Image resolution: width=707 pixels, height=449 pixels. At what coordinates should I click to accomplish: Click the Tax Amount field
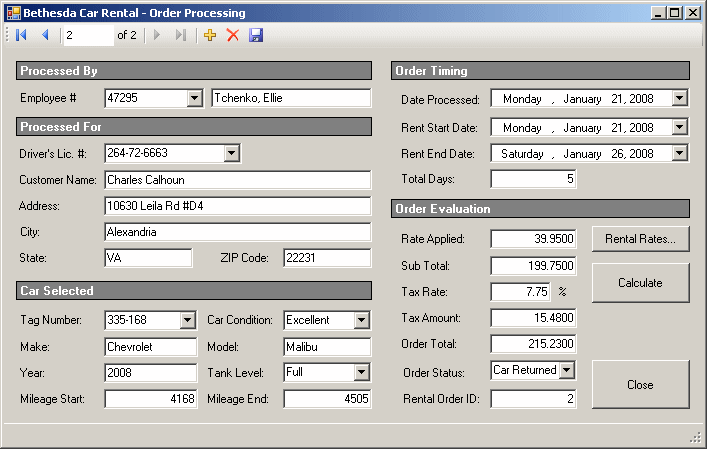[533, 318]
